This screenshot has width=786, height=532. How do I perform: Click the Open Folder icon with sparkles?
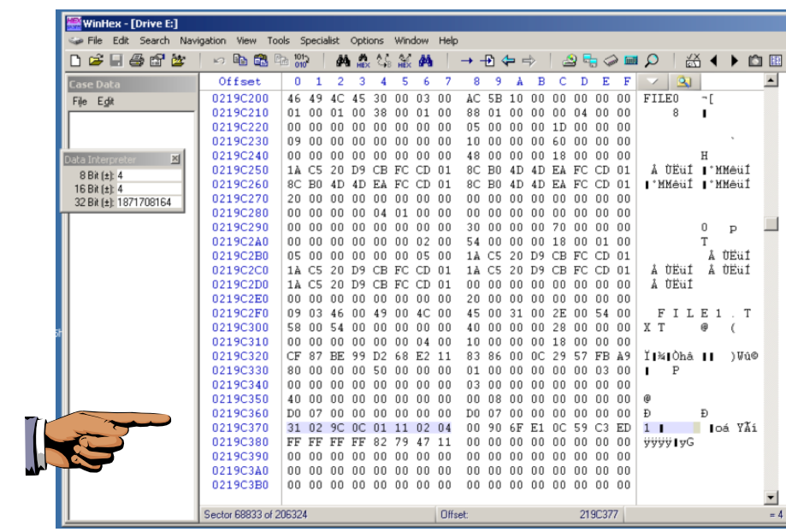(x=179, y=61)
